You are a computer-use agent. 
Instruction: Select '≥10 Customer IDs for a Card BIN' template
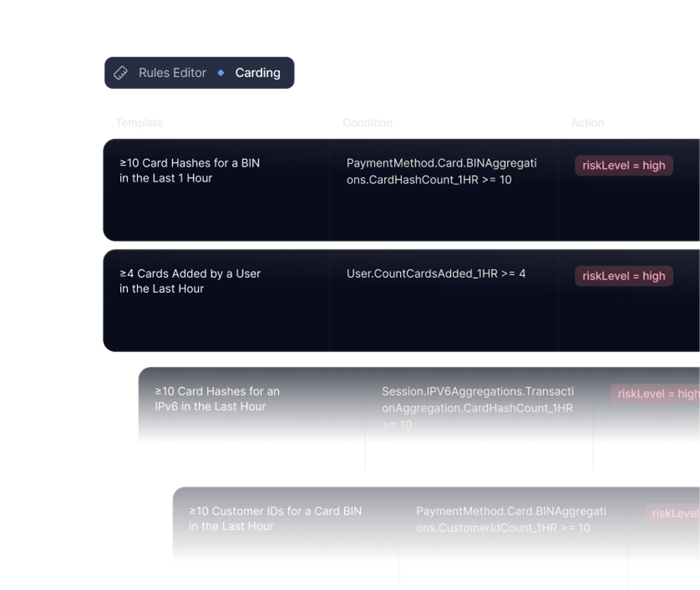pos(275,519)
